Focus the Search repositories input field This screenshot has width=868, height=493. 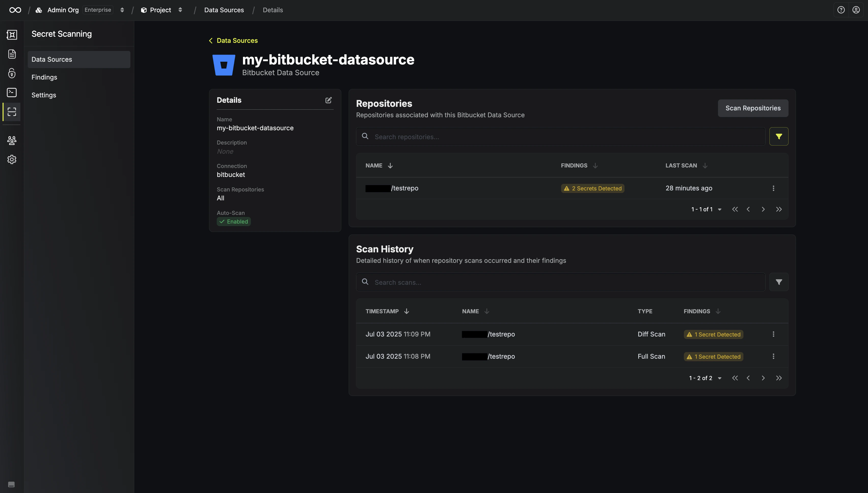click(561, 136)
